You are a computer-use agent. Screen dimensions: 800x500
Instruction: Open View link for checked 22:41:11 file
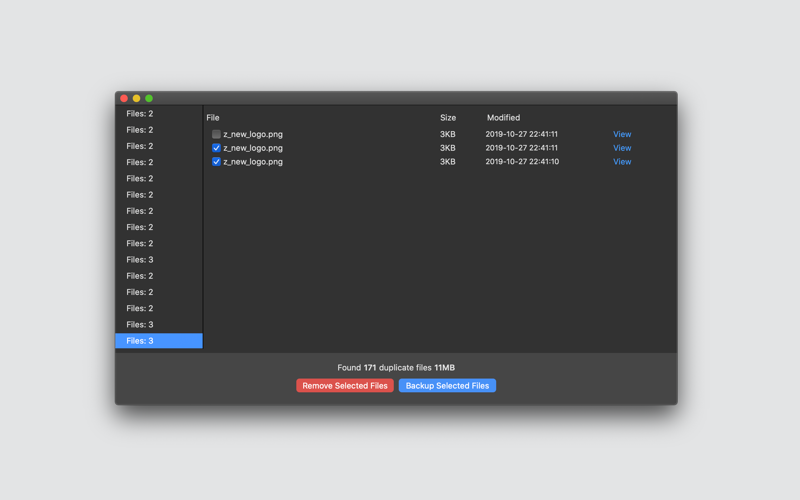622,148
